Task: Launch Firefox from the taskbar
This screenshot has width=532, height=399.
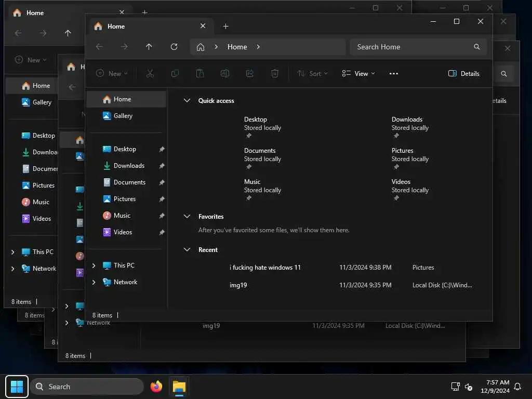Action: [156, 387]
